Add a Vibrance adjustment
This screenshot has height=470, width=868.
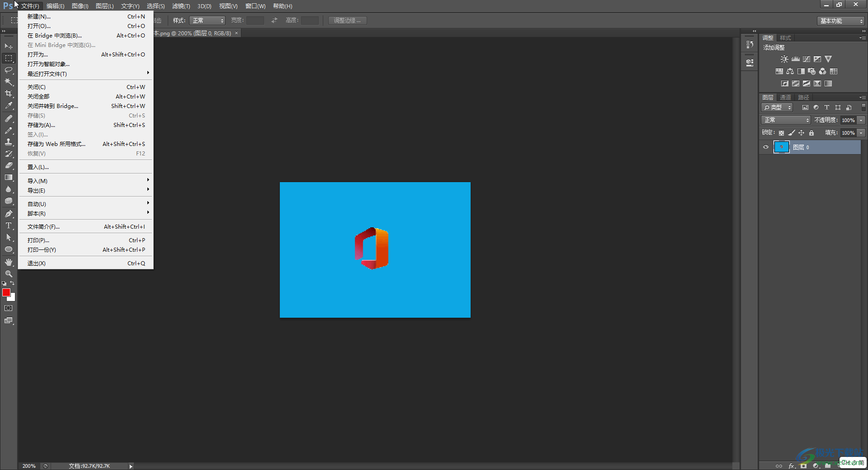tap(828, 59)
